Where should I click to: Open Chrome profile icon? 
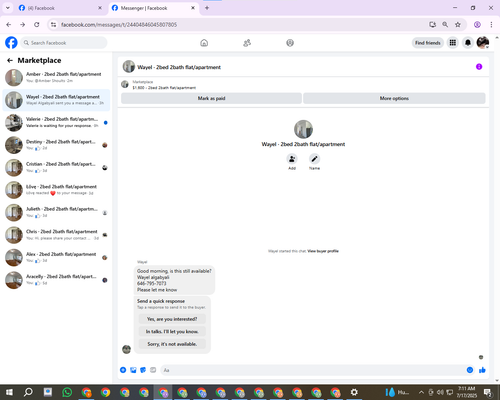(477, 25)
